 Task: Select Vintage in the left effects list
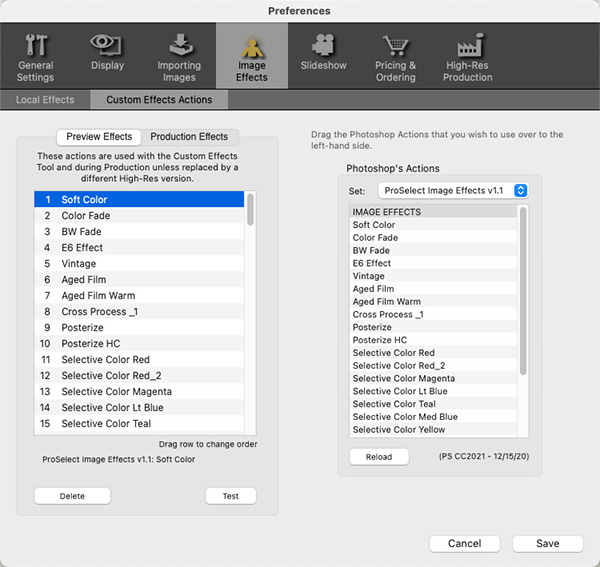(x=79, y=264)
